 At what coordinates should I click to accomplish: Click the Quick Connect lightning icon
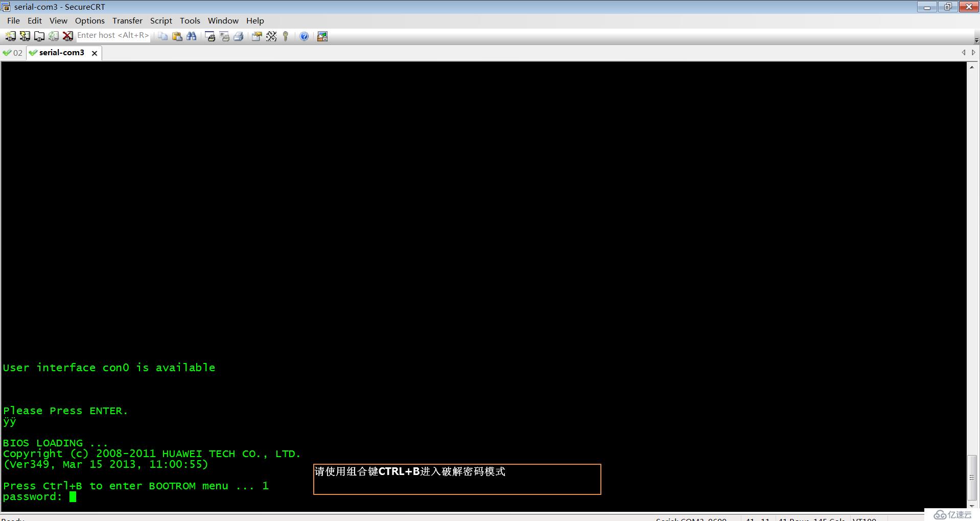[25, 36]
